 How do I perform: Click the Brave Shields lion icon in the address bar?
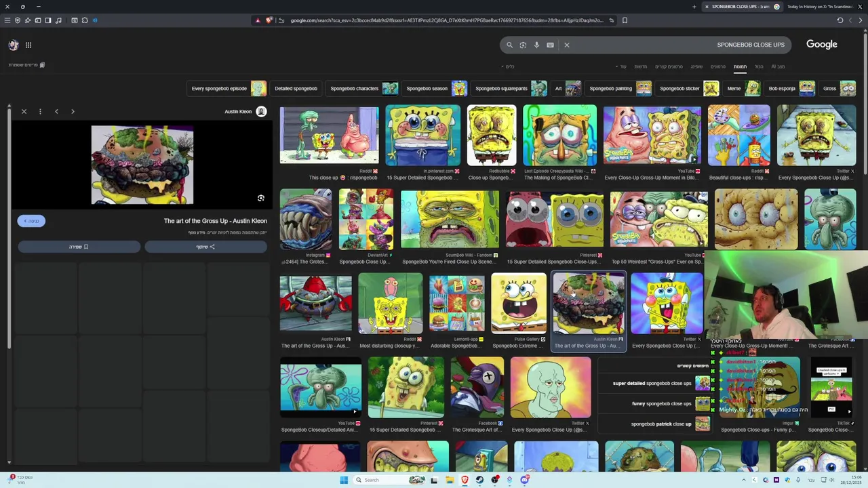pos(269,20)
